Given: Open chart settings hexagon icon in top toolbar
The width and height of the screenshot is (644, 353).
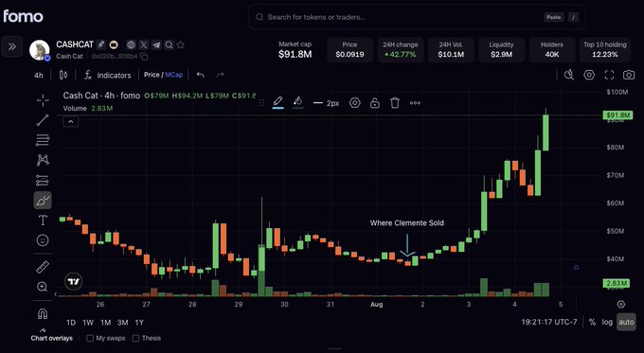Looking at the screenshot, I should point(589,75).
